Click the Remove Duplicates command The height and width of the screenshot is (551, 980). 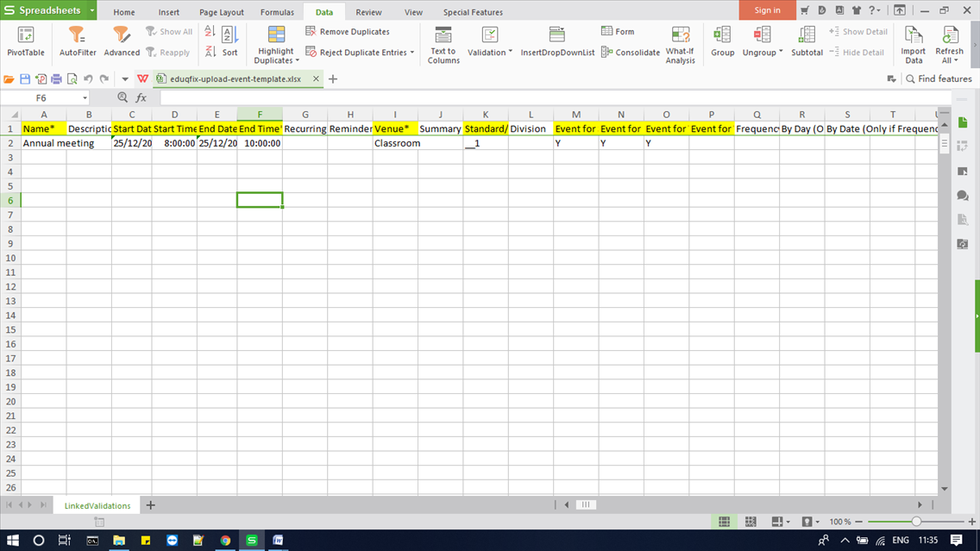348,31
